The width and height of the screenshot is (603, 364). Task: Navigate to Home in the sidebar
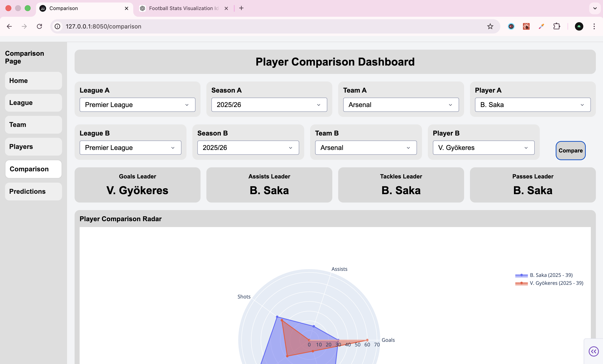coord(34,81)
